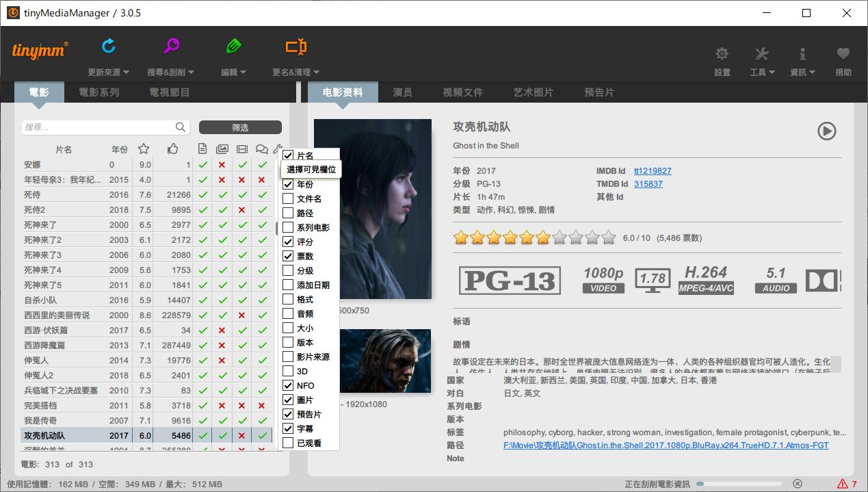The image size is (868, 492).
Task: Click the 筛选 filter button
Action: 240,127
